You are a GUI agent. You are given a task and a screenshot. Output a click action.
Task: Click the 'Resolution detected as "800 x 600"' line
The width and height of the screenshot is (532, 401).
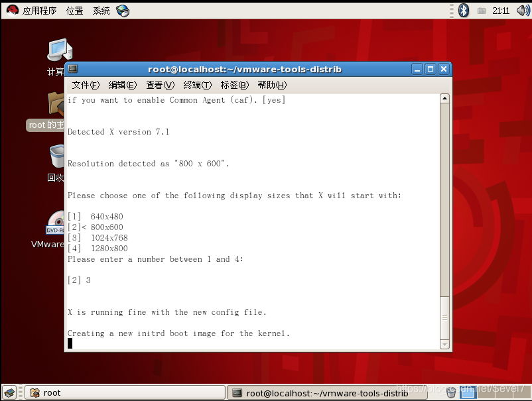point(149,164)
